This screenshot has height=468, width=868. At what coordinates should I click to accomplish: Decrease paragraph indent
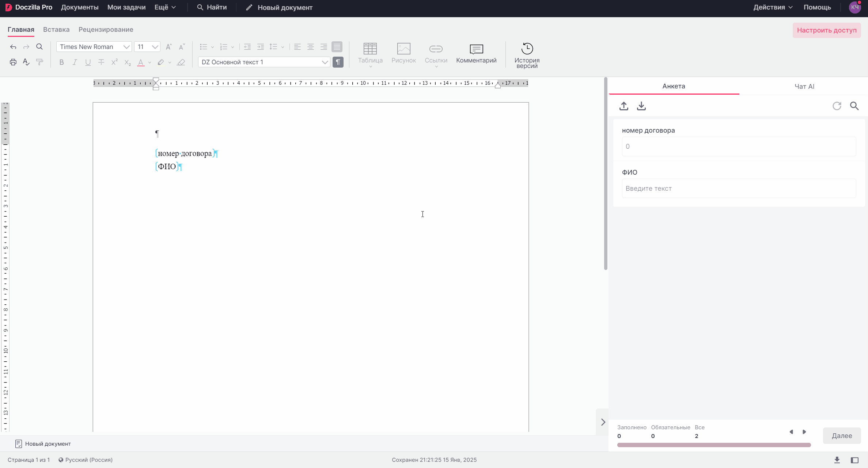[247, 47]
